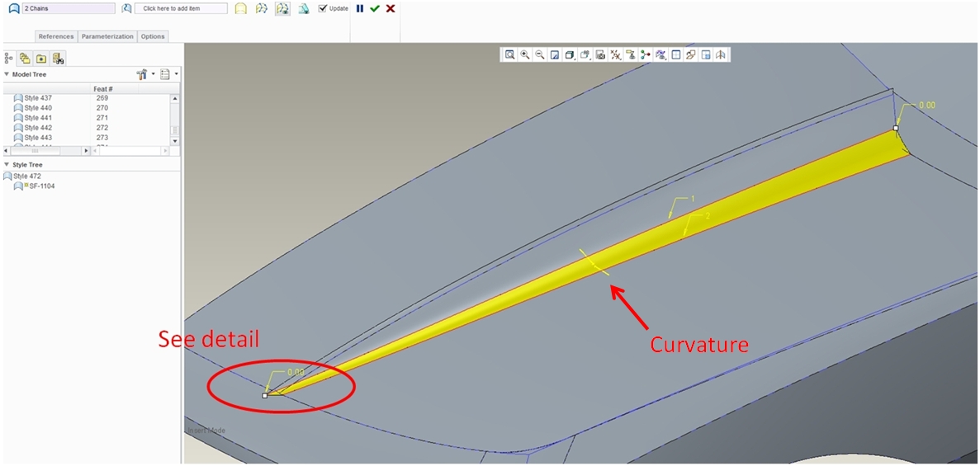The image size is (980, 466).
Task: Click the Zoom Out magnifier icon
Action: click(x=540, y=55)
